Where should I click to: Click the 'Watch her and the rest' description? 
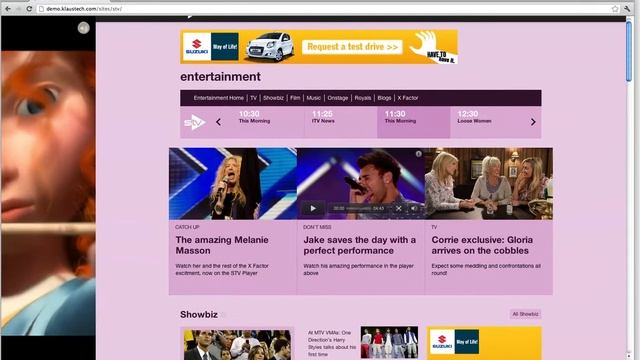click(222, 269)
